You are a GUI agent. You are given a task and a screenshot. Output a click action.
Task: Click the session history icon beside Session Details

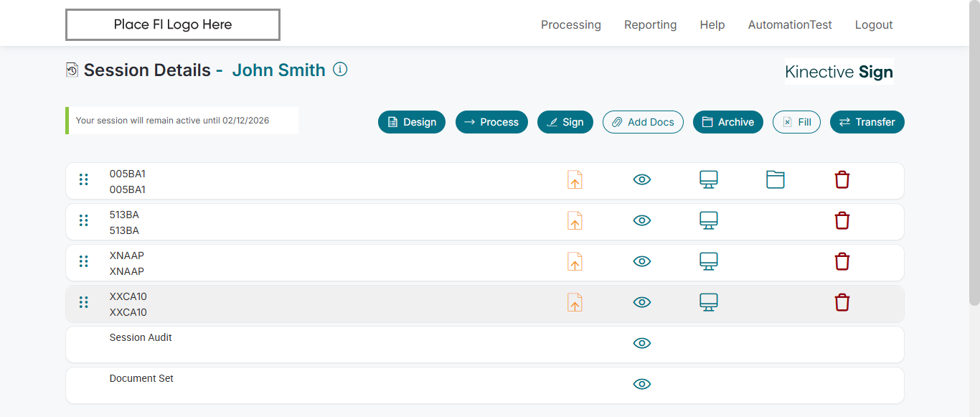[x=72, y=70]
